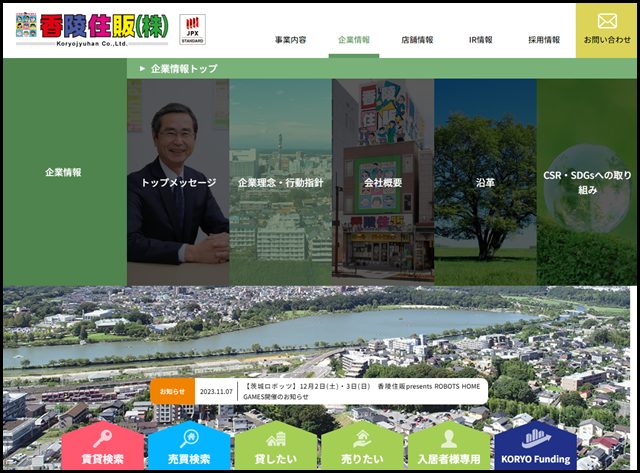The image size is (640, 473).
Task: Click the triangle arrow beside 企業情報トップ
Action: point(142,69)
